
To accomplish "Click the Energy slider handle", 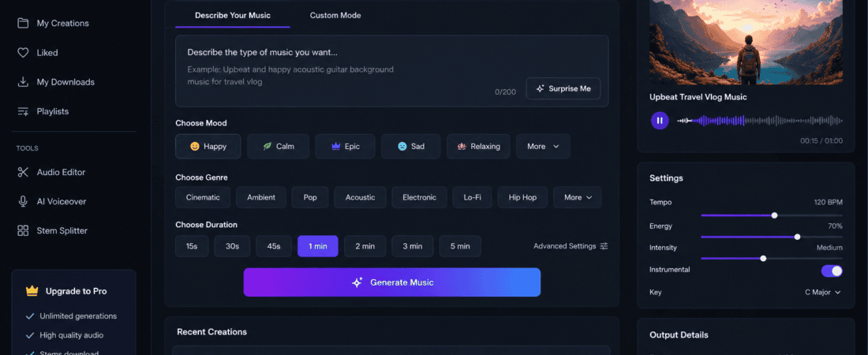I will (x=797, y=237).
